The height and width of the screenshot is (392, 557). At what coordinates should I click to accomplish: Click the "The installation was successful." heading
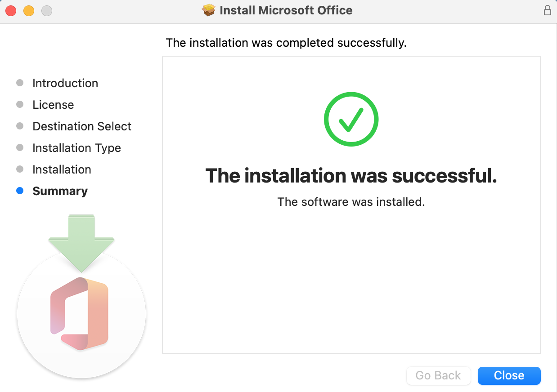[x=351, y=175]
